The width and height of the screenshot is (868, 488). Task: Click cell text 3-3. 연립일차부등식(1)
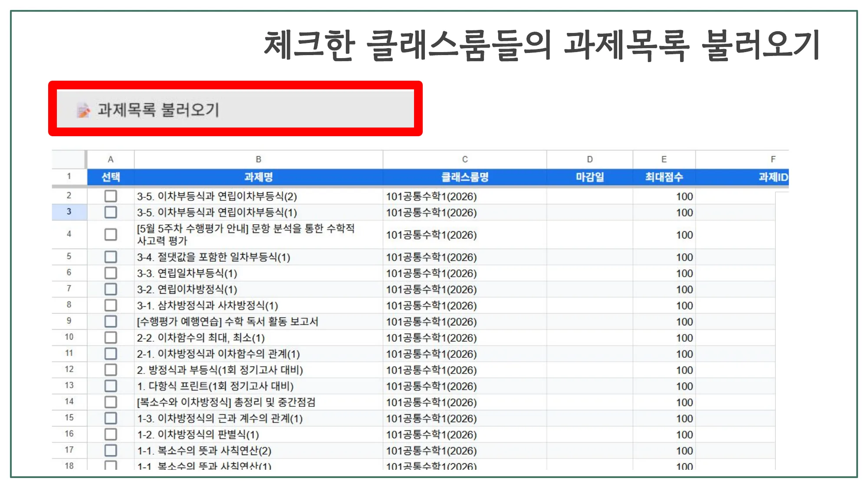[187, 273]
